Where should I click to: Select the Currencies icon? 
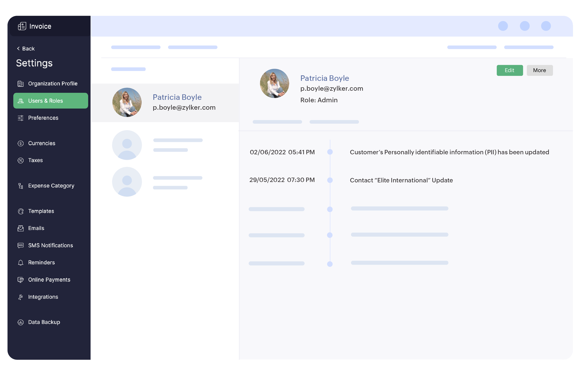(21, 143)
